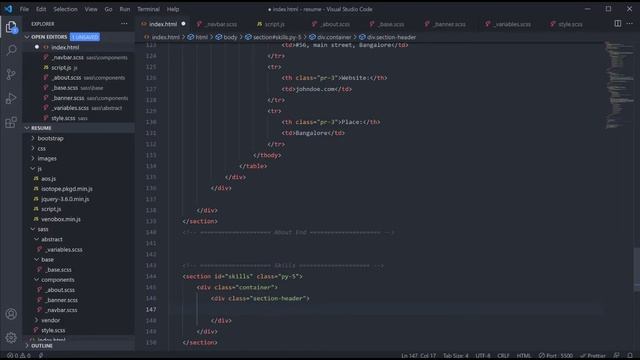Open the Go menu
Viewport: 640px width, 360px height.
[x=108, y=9]
